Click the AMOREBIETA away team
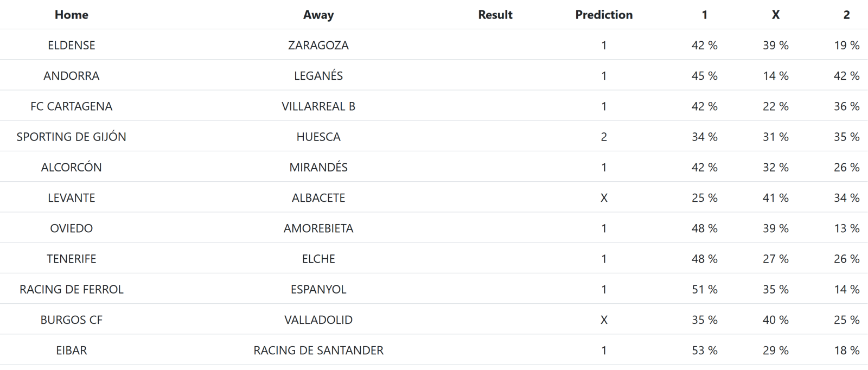 click(x=318, y=228)
